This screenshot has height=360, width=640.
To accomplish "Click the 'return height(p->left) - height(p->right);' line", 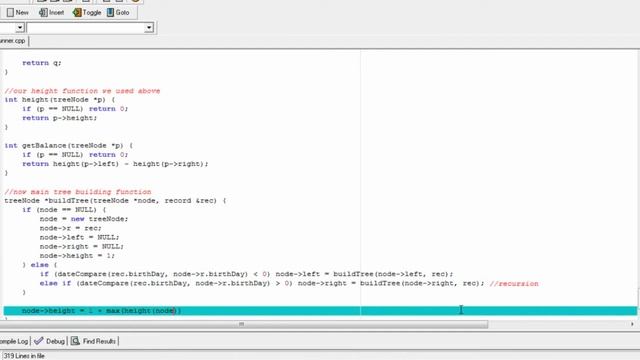I will [x=115, y=164].
